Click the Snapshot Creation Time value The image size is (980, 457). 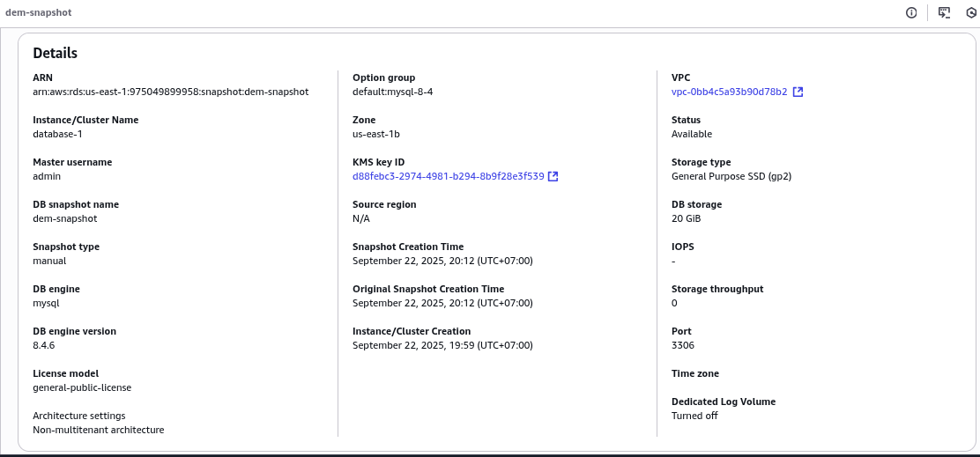point(442,261)
